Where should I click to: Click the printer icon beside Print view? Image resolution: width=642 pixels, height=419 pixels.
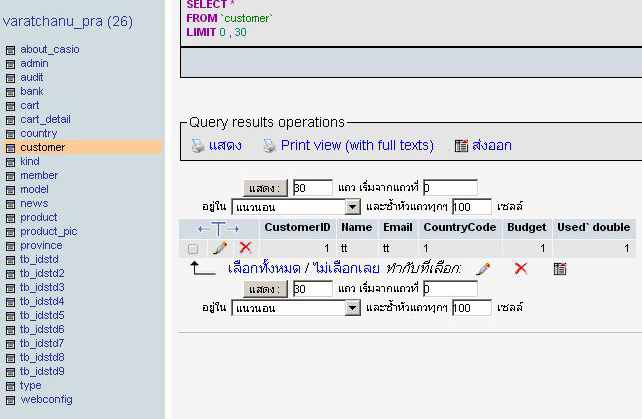[x=269, y=146]
